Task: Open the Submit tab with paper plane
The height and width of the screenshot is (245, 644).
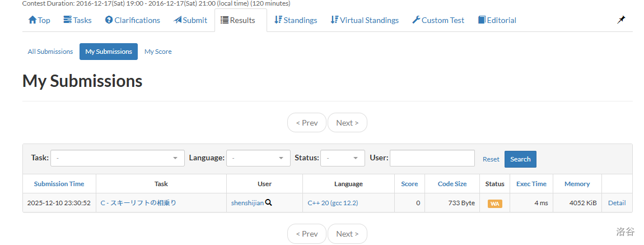Action: pos(190,20)
